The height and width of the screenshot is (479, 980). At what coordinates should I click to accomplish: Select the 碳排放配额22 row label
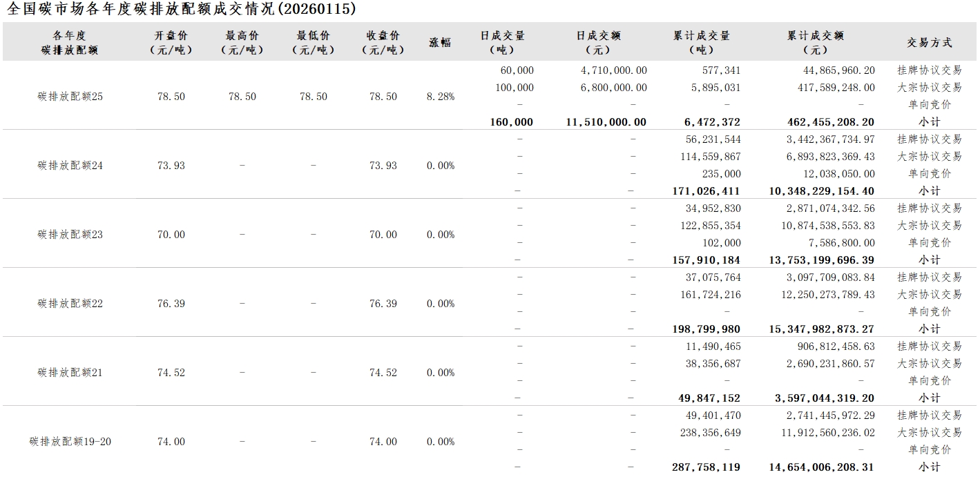click(70, 304)
